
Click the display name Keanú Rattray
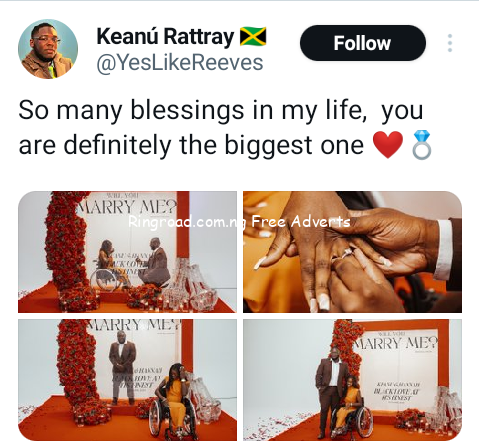[x=165, y=36]
